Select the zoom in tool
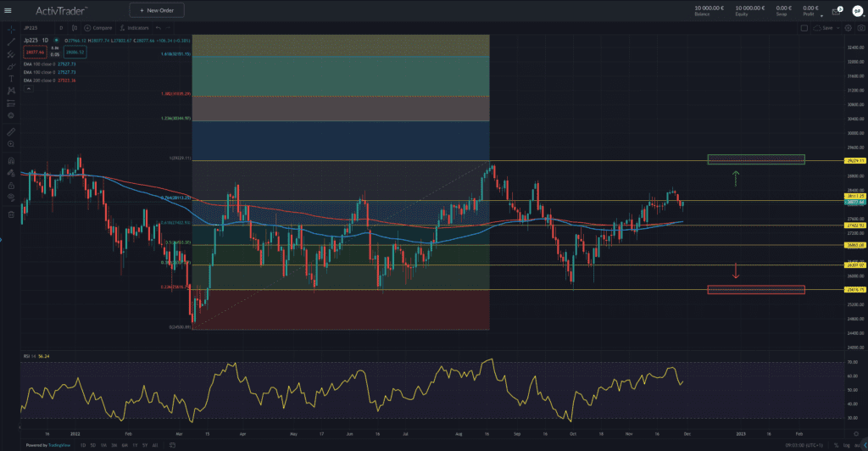 point(11,144)
